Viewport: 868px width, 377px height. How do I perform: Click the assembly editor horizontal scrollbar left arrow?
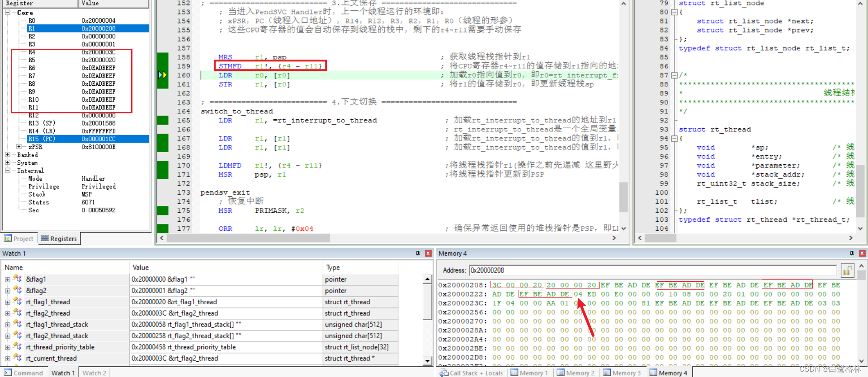(162, 238)
